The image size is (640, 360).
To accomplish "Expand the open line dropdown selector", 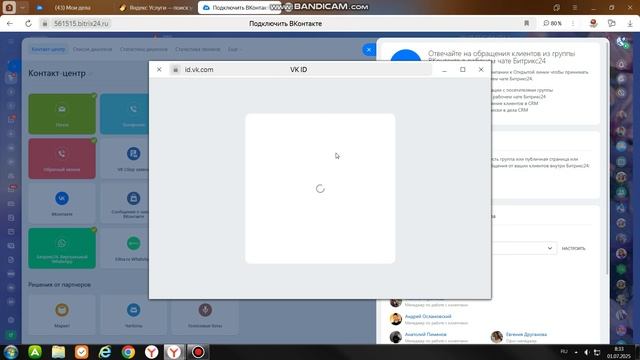I will click(x=550, y=248).
